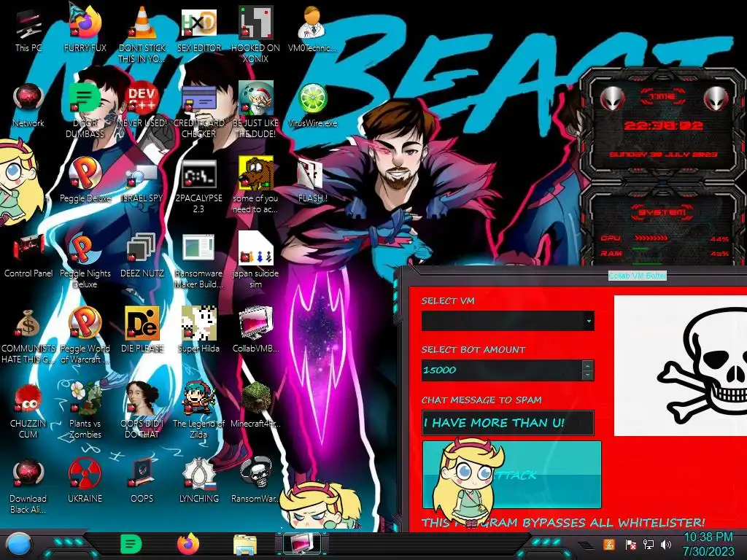Open The Legend of Zilda icon
Image resolution: width=747 pixels, height=560 pixels.
(x=198, y=411)
